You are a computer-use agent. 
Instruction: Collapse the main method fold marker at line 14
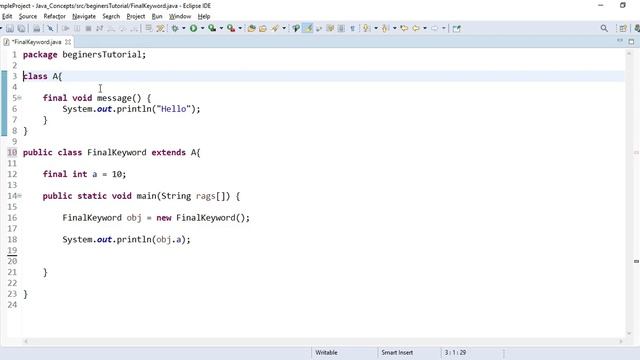point(19,196)
